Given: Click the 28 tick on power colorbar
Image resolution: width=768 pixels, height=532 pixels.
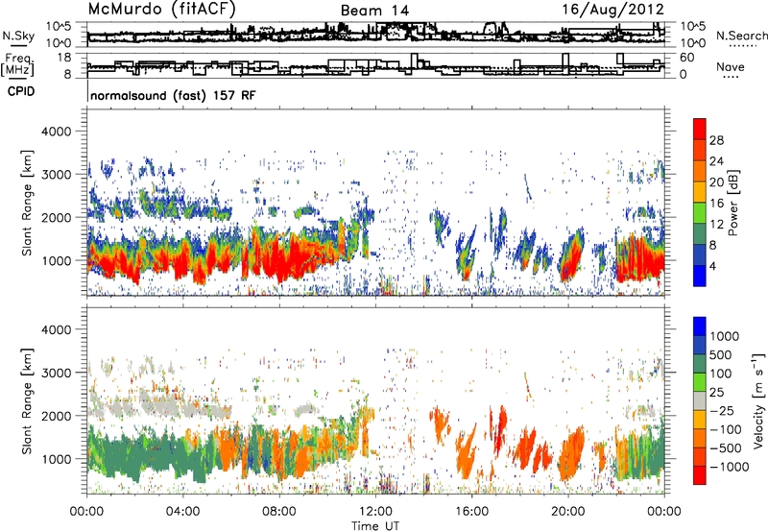Looking at the screenshot, I should pos(716,140).
